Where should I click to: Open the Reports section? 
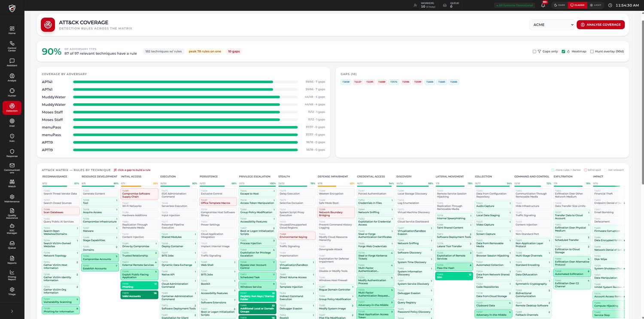click(12, 260)
